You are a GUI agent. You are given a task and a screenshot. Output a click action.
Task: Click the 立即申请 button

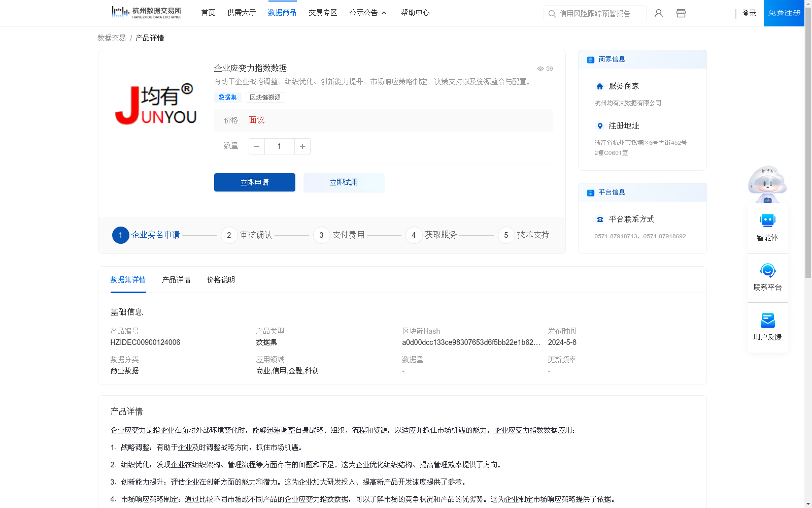coord(255,182)
